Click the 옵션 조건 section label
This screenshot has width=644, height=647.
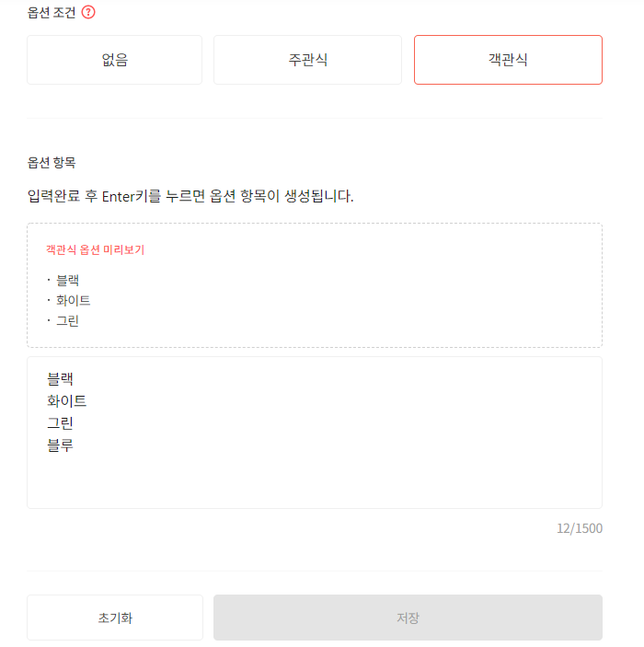click(52, 13)
